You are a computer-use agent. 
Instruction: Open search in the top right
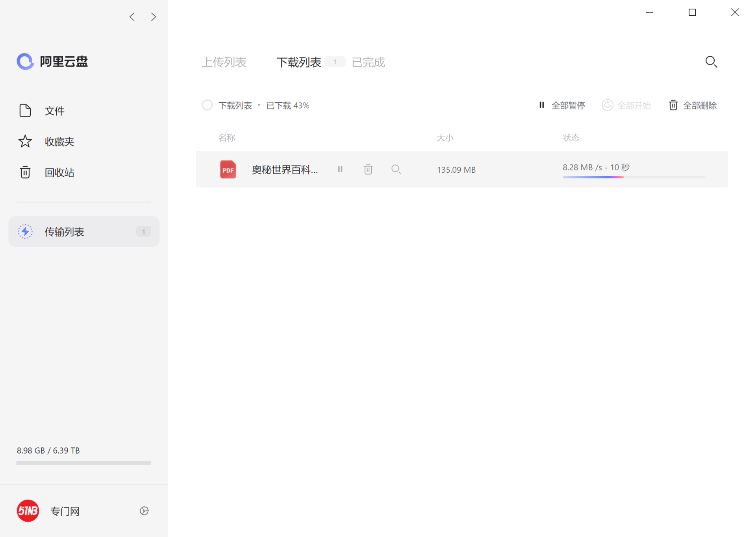[x=711, y=62]
